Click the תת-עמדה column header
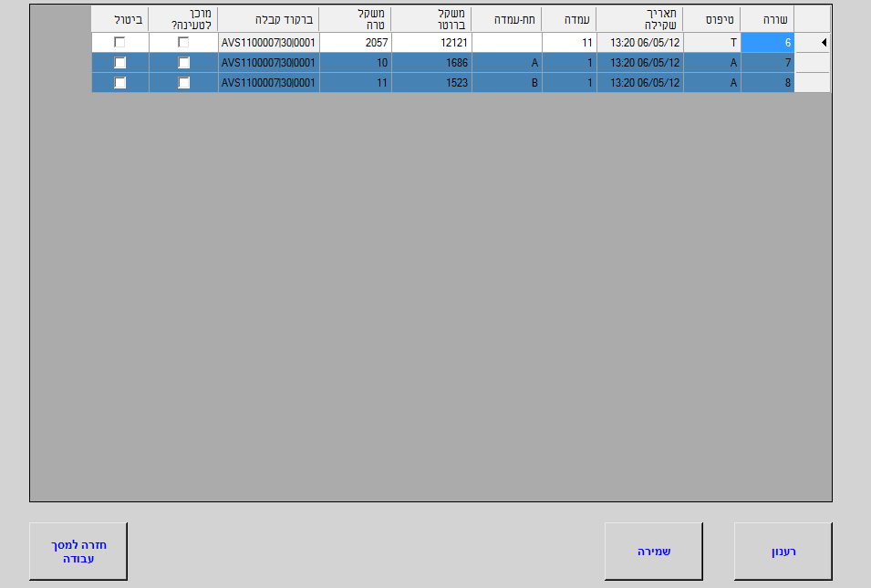Image resolution: width=871 pixels, height=588 pixels. pos(507,19)
